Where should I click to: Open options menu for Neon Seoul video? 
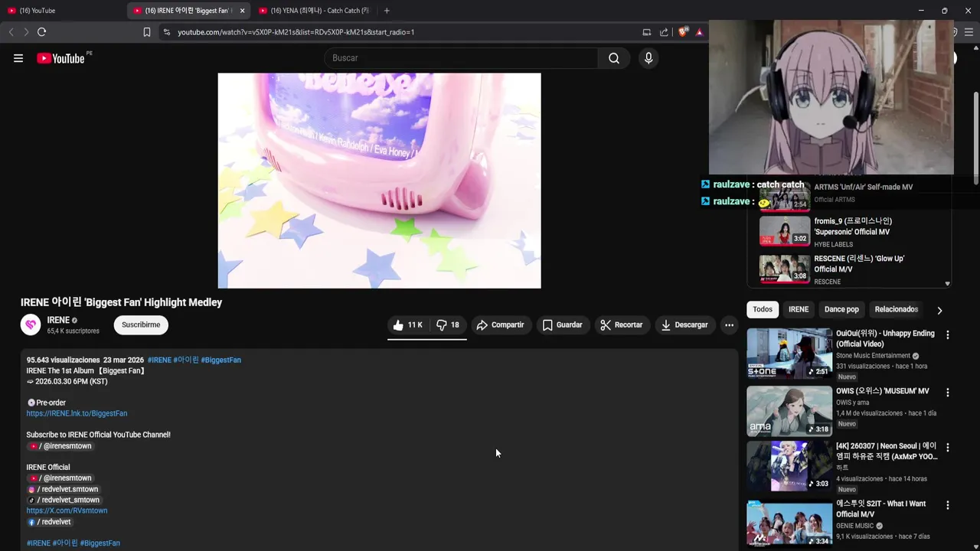pyautogui.click(x=948, y=447)
